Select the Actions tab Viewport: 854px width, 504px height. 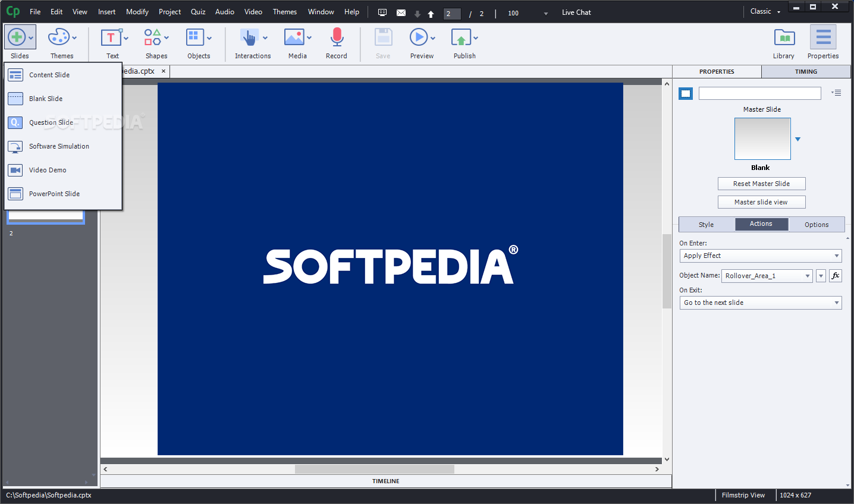761,224
